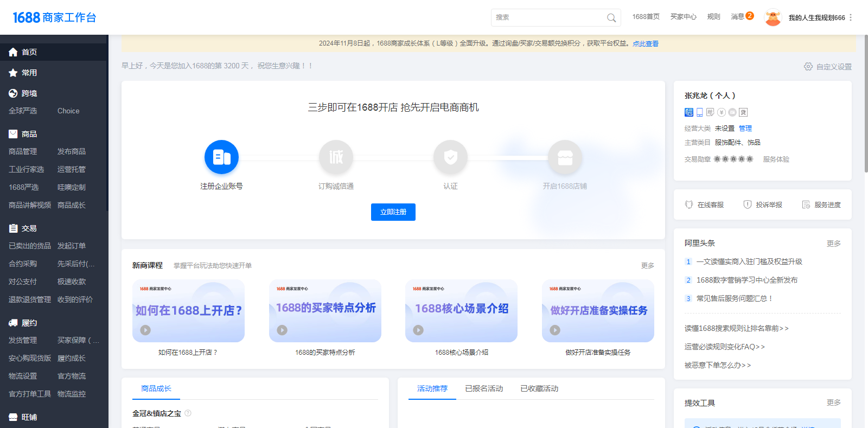Switch to the 已收藏活动 tab
The height and width of the screenshot is (428, 868).
[539, 388]
